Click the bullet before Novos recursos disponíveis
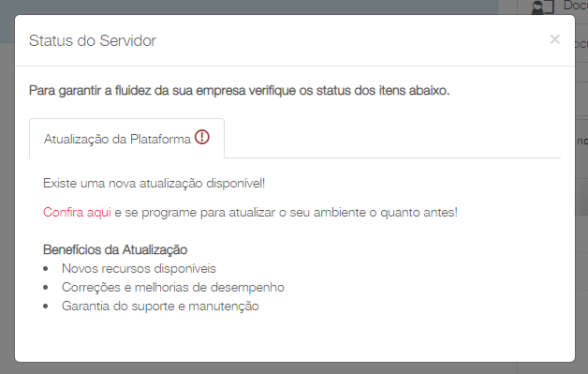The image size is (588, 374). tap(46, 269)
